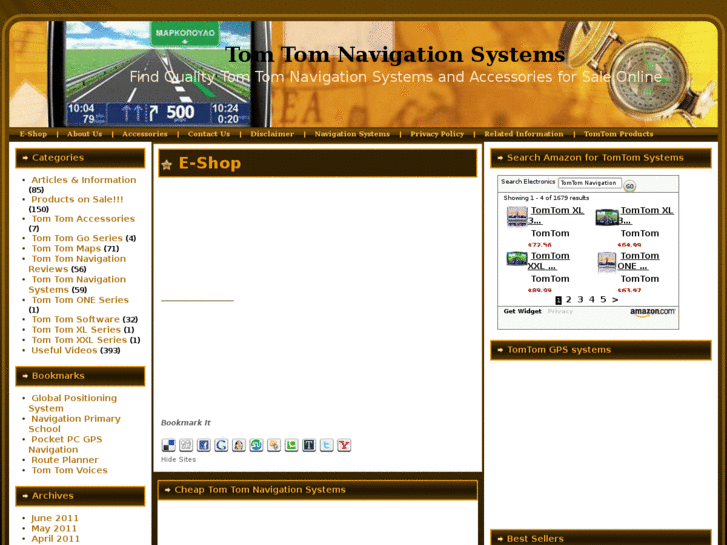Viewport: 727px width, 545px height.
Task: Open first TomTom XL product thumbnail
Action: point(517,216)
